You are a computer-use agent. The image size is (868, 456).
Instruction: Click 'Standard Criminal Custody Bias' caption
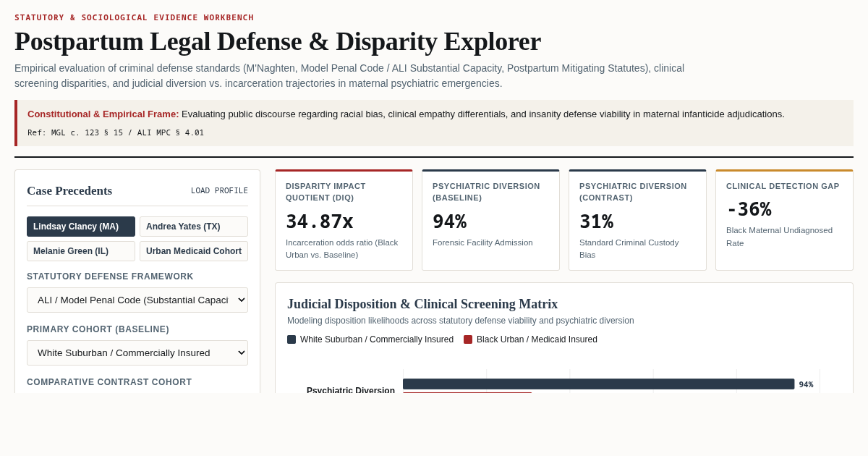point(629,248)
